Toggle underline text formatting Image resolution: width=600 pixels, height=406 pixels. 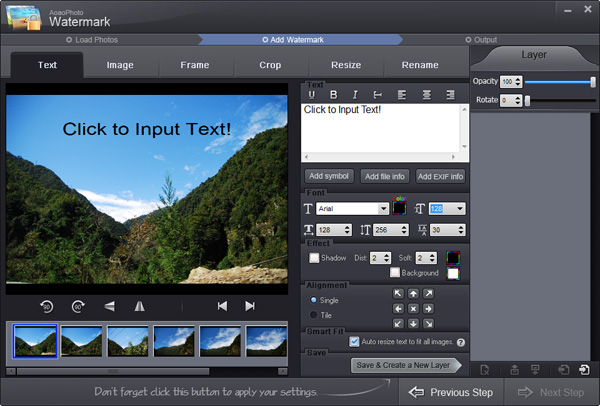pyautogui.click(x=312, y=95)
